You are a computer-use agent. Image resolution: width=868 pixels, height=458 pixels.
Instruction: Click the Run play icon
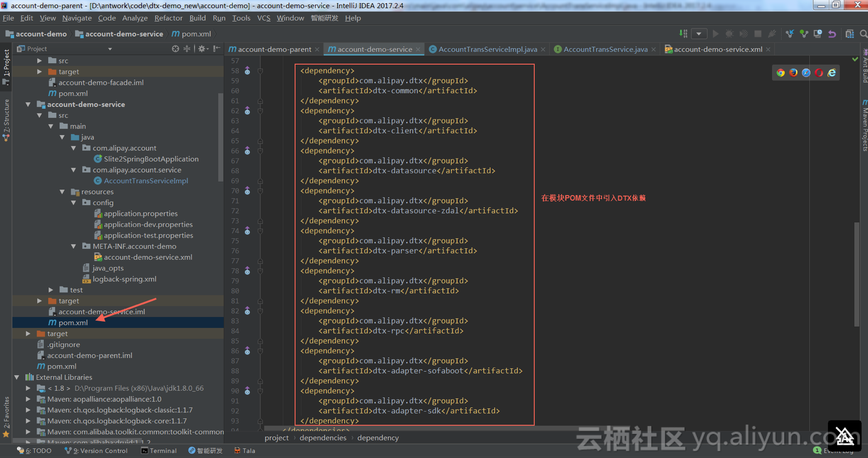pos(715,34)
